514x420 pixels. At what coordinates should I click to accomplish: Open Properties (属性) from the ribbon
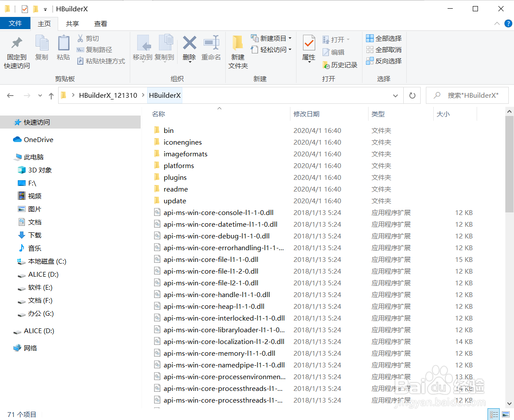pos(309,48)
